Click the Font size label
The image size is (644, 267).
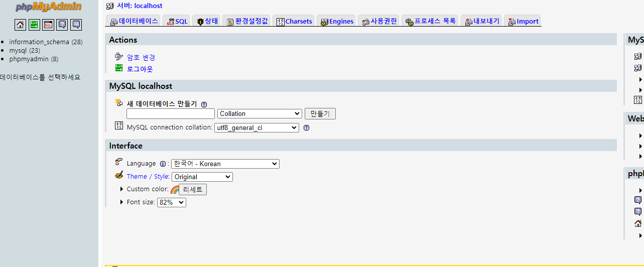coord(141,202)
